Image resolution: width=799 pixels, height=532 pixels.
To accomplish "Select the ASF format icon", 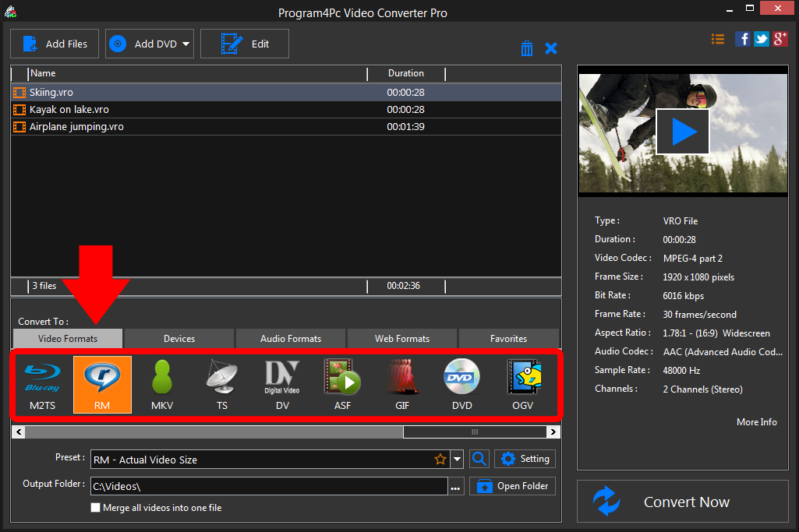I will tap(341, 384).
